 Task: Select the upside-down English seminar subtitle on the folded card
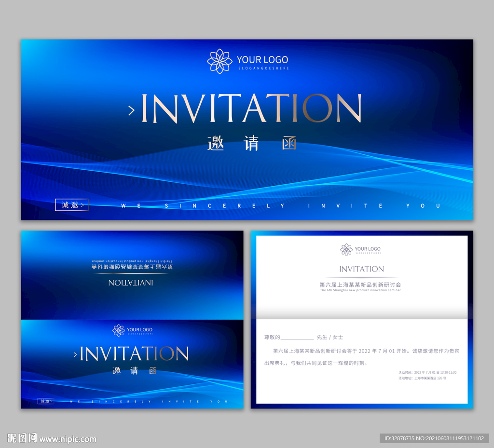point(132,261)
